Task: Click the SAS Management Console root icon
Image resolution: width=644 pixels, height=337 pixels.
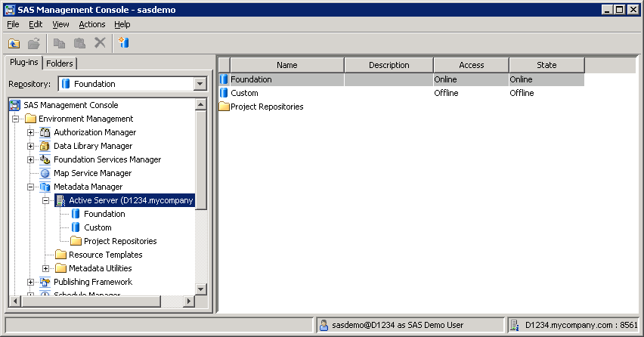Action: [15, 105]
